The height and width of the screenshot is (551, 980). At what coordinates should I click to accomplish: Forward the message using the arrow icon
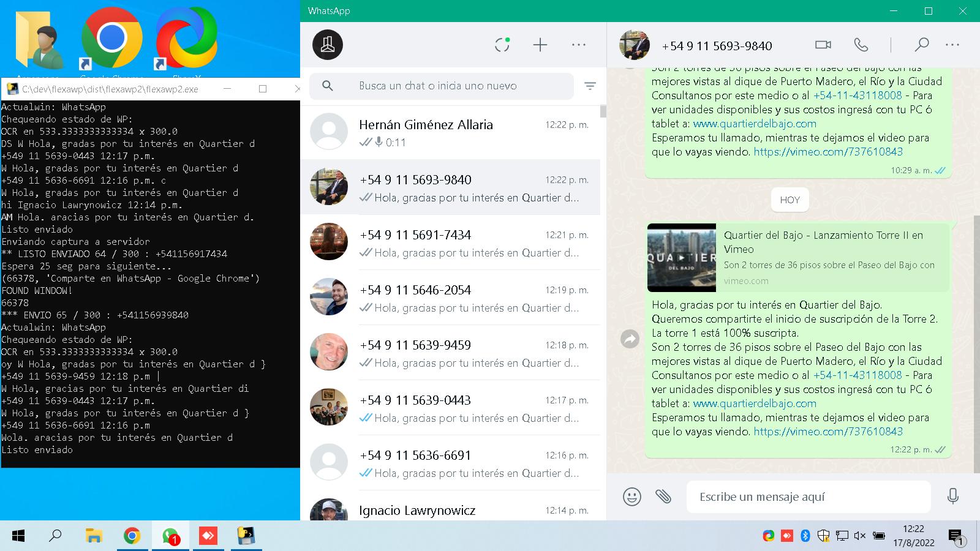pyautogui.click(x=630, y=339)
